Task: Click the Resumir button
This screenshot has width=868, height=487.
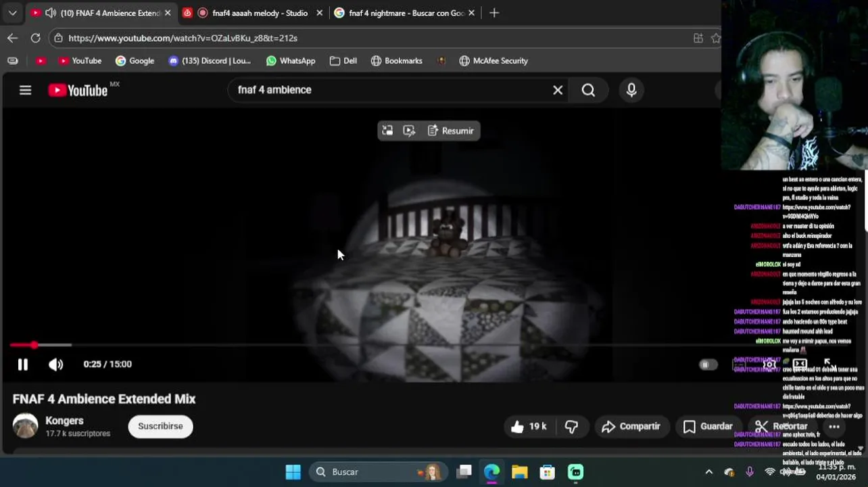Action: pos(451,131)
